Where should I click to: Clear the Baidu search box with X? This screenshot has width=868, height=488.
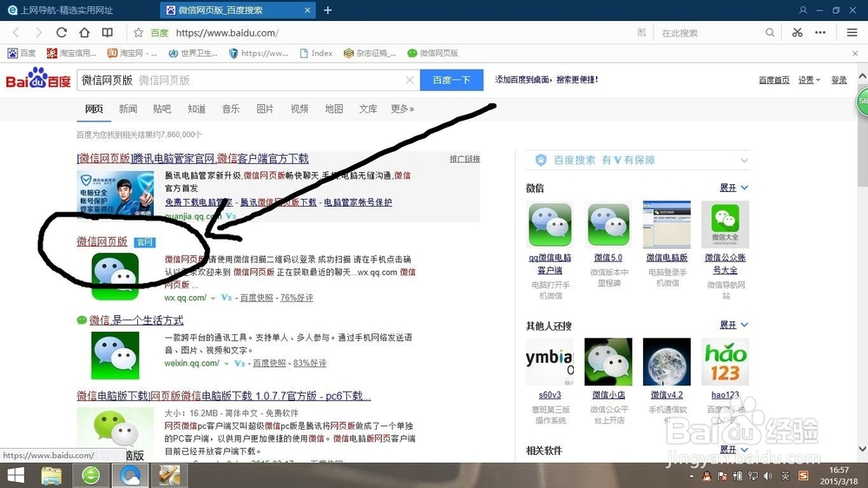point(410,80)
